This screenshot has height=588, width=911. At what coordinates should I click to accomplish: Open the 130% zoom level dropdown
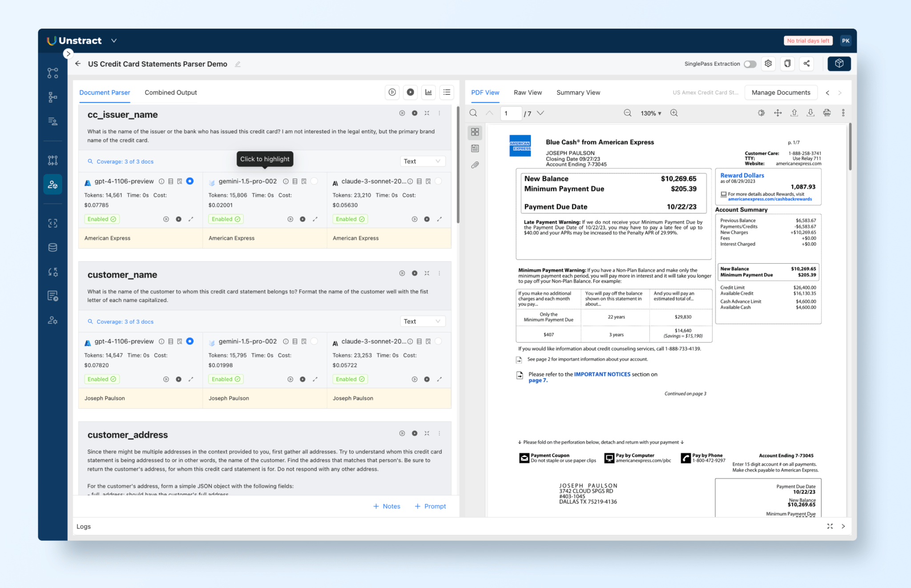[651, 113]
